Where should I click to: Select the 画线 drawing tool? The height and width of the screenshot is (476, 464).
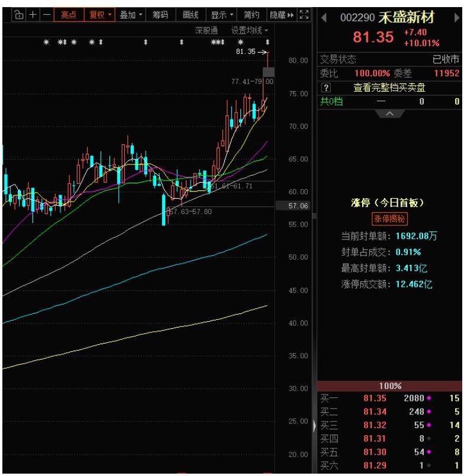tap(191, 15)
